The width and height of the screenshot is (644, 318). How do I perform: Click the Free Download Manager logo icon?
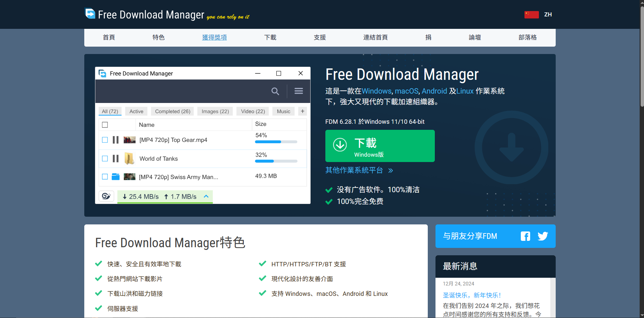tap(90, 14)
